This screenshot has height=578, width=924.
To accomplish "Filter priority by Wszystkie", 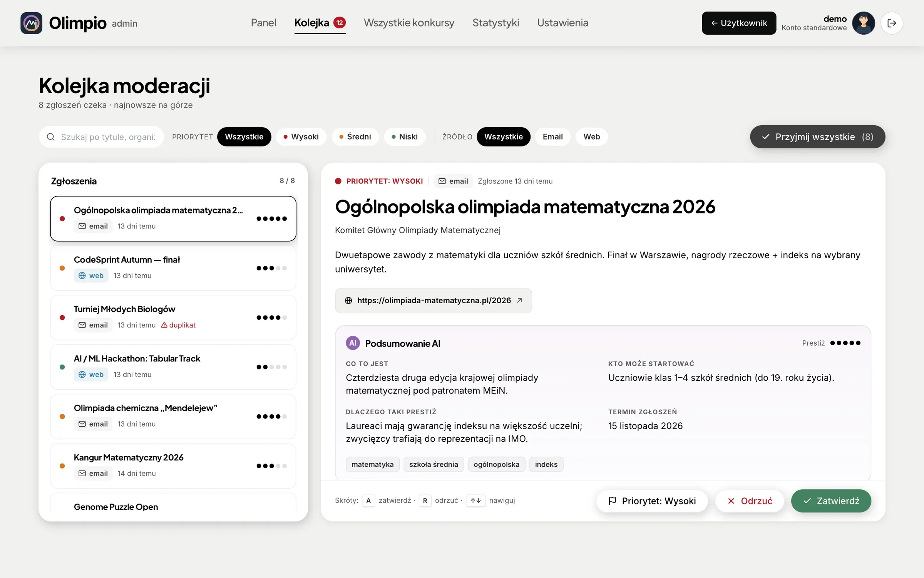I will tap(244, 137).
